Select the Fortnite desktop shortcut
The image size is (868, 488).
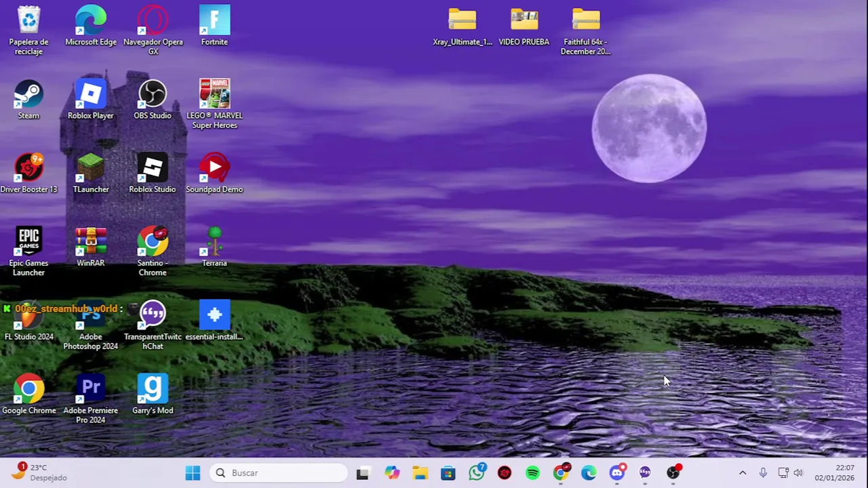[x=214, y=26]
